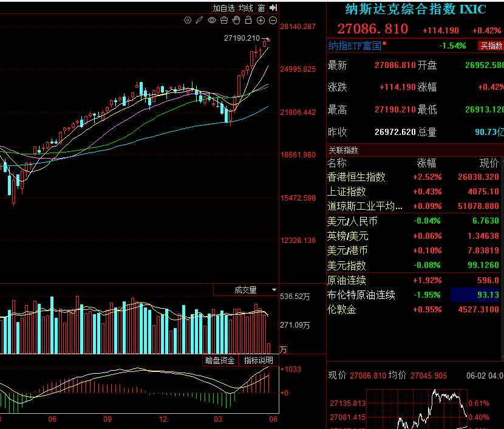This screenshot has height=429, width=504.
Task: Open the toolbox briefcase icon
Action: [224, 20]
